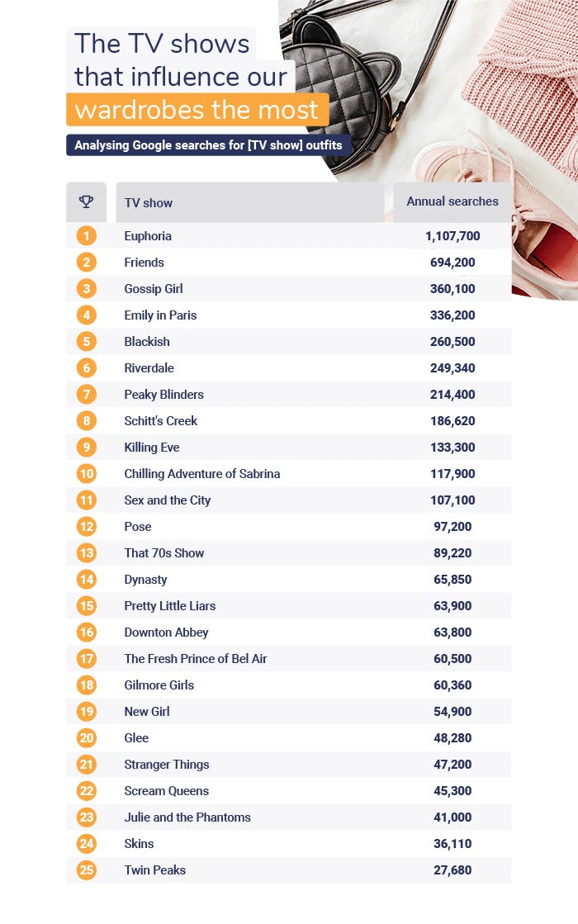Screen dimensions: 578x924
Task: Select Emily in Paris in the list
Action: point(160,315)
